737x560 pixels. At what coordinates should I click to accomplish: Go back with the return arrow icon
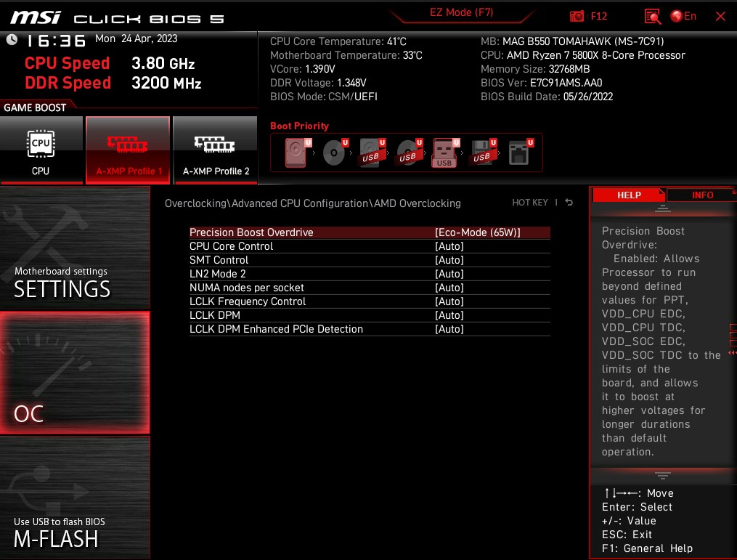pyautogui.click(x=569, y=202)
